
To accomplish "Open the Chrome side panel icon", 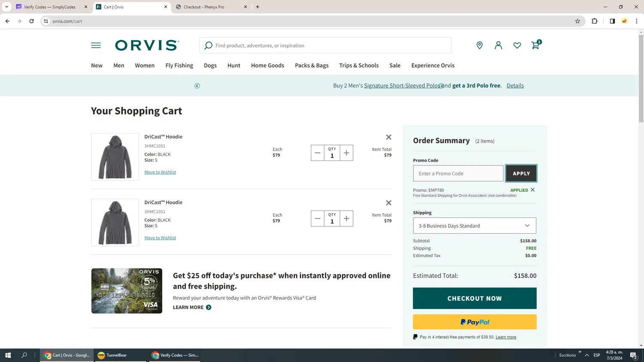I will (x=612, y=21).
